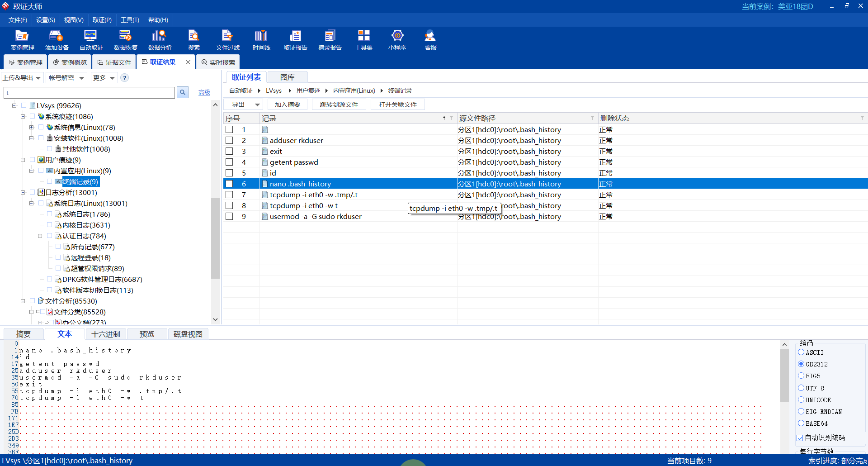Collapse the 认证日志(784) node
Image resolution: width=868 pixels, height=466 pixels.
click(x=40, y=236)
